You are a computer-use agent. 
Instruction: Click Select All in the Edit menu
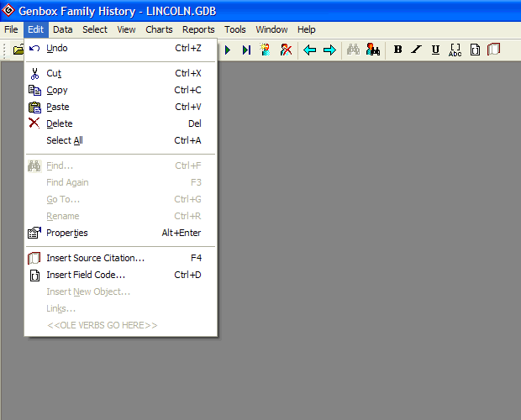(x=65, y=140)
